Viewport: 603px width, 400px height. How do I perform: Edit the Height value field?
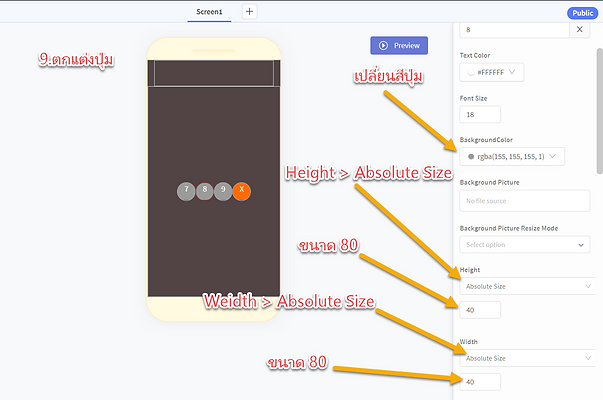pos(480,310)
